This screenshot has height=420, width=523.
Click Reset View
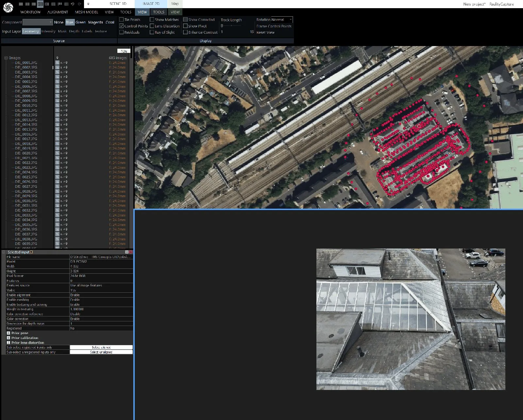click(265, 32)
